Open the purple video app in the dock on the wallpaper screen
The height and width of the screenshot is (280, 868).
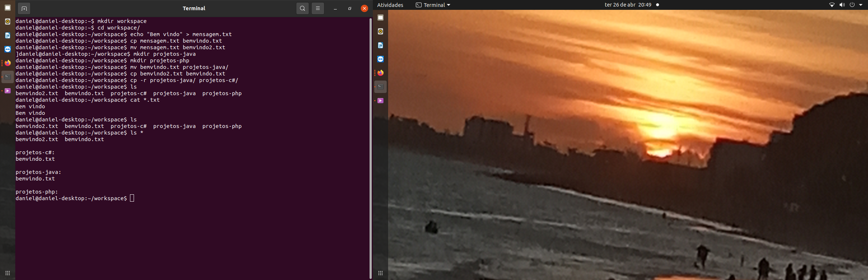click(x=380, y=101)
